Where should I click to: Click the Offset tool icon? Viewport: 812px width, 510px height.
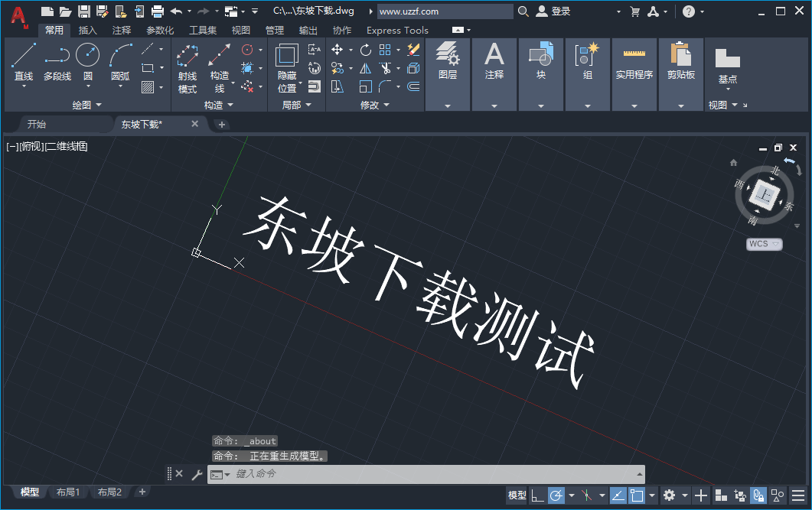(x=413, y=86)
